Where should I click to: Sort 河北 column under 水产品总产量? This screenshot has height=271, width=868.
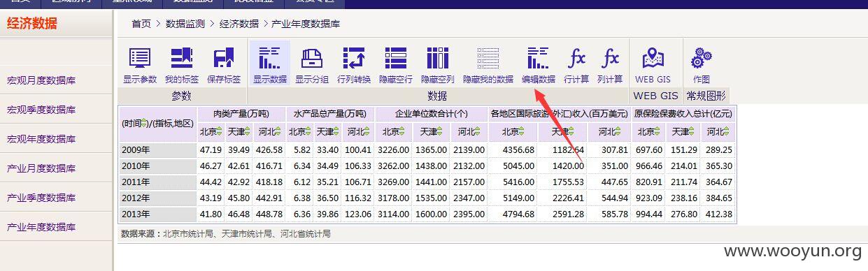tap(367, 131)
